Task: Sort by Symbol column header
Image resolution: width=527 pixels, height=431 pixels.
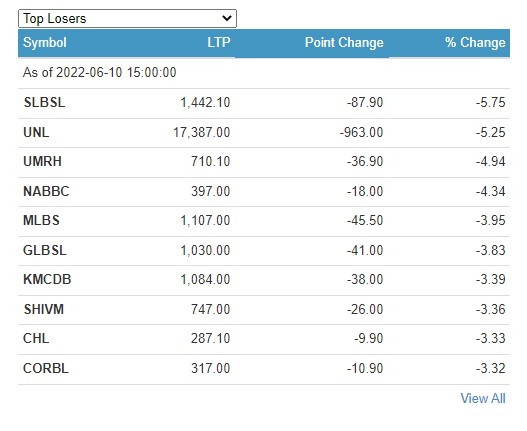Action: point(45,43)
